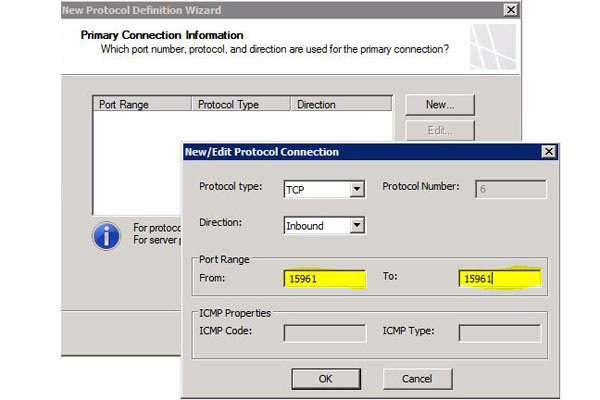Cancel the protocol connection dialog

pos(416,379)
